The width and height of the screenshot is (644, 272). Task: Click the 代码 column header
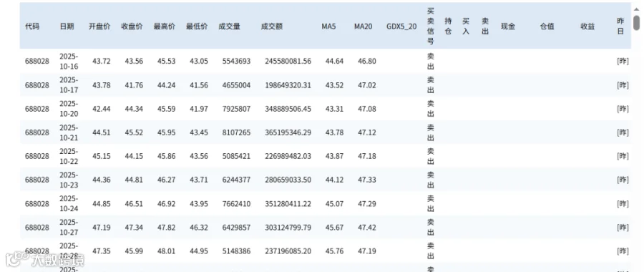coord(32,26)
